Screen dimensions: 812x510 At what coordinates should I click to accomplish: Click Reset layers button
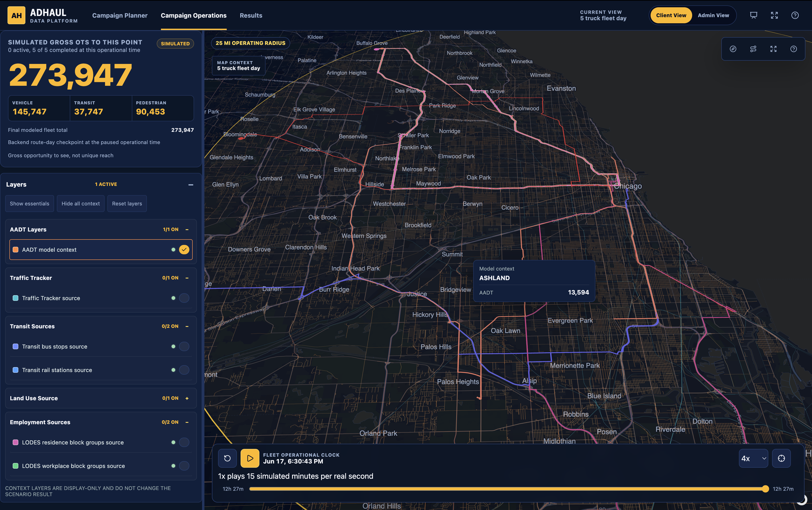(x=127, y=203)
